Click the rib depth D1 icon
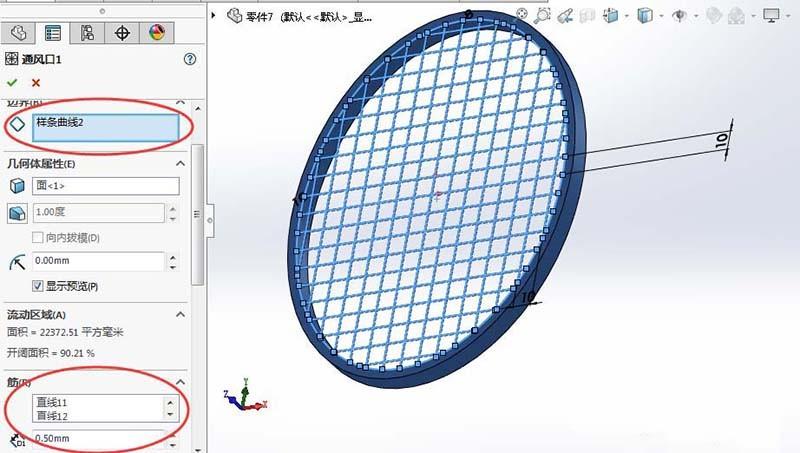The height and width of the screenshot is (453, 800). (17, 440)
